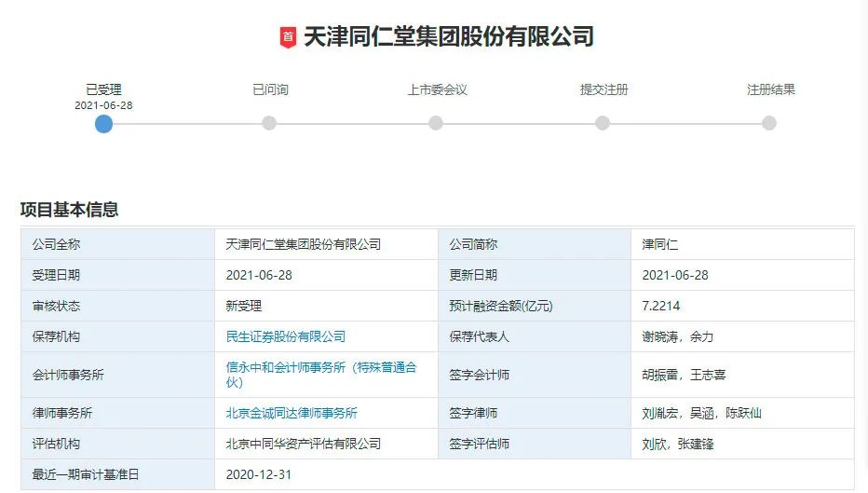Click the 公司全称 label cell
Screen dimensions: 868x493
point(117,244)
